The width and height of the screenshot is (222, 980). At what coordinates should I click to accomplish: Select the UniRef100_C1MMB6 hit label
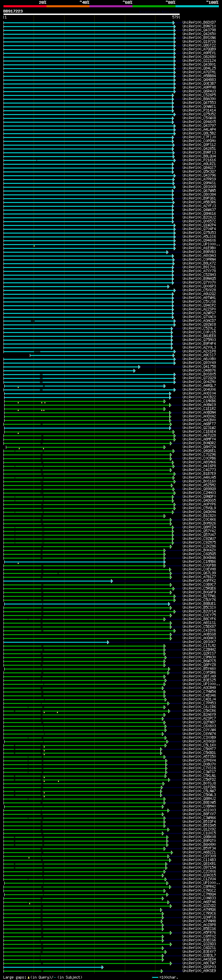click(x=199, y=562)
